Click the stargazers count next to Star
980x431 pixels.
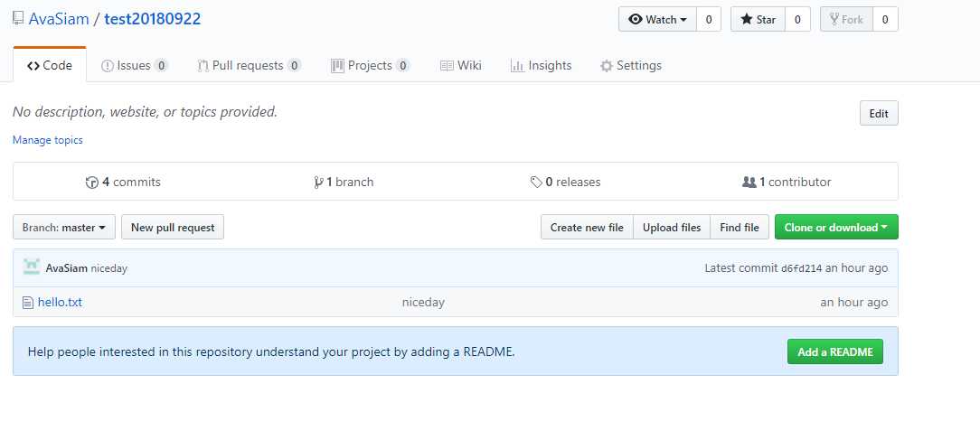pyautogui.click(x=797, y=19)
